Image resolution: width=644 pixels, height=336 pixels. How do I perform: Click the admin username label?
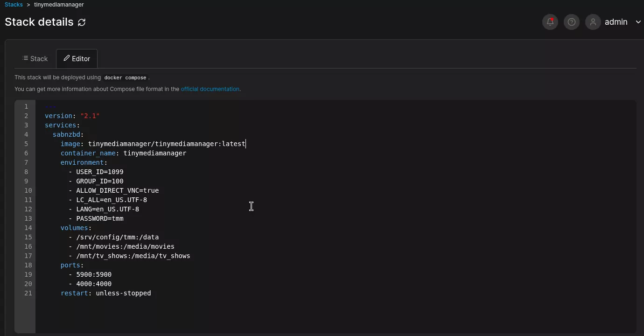(616, 22)
